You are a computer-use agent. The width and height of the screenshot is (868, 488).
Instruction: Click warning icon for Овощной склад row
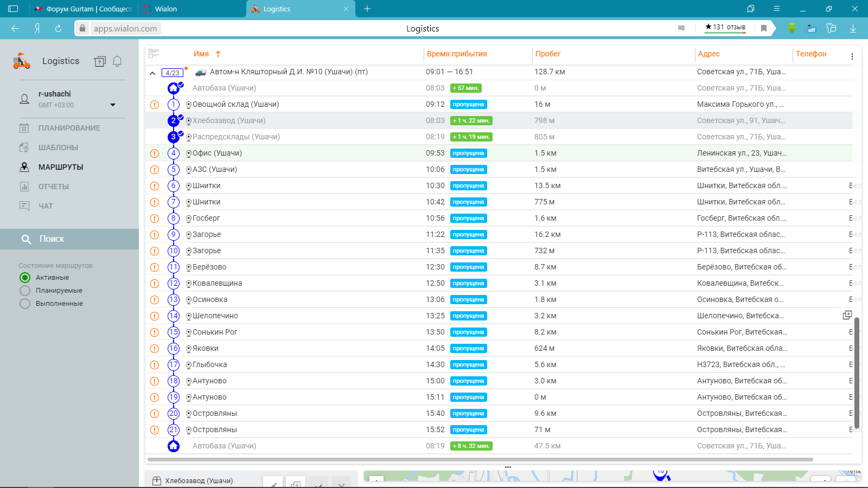pyautogui.click(x=155, y=105)
